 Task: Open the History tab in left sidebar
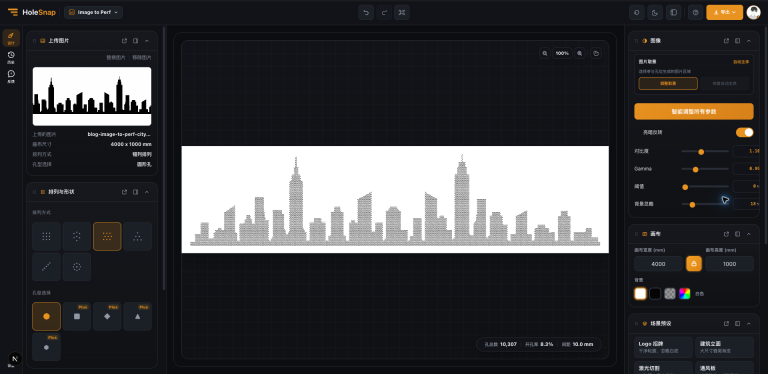pyautogui.click(x=11, y=57)
